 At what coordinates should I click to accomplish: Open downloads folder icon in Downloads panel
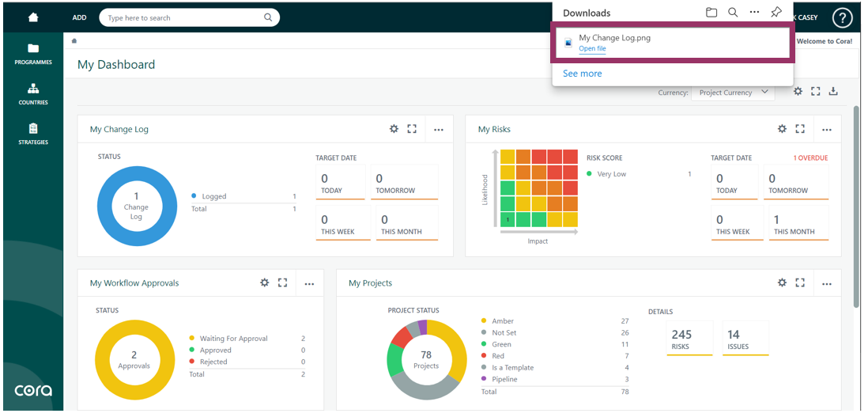coord(711,13)
